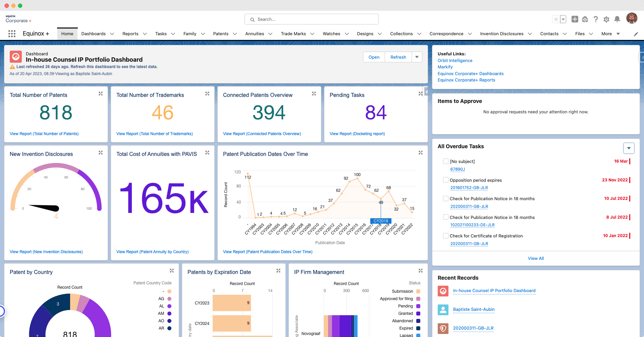Expand the Invention Disclosures nav chevron
The height and width of the screenshot is (337, 644).
pos(530,34)
